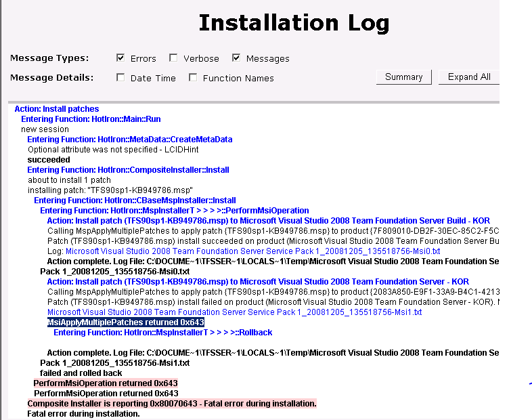The height and width of the screenshot is (420, 532).
Task: Click the 'Installation Log' heading
Action: [x=294, y=23]
